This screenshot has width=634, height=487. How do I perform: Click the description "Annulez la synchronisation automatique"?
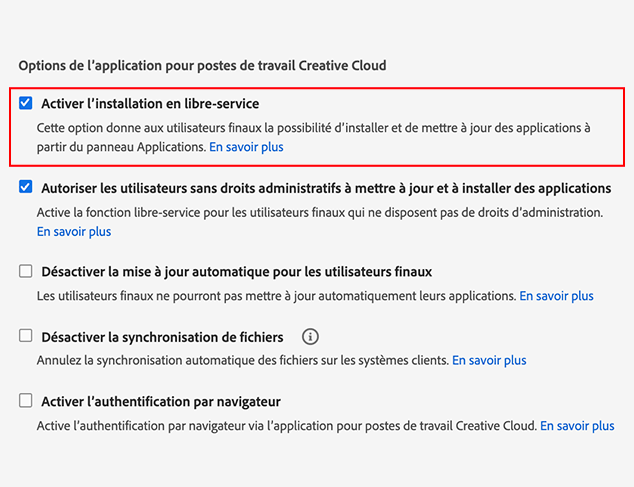pos(243,360)
